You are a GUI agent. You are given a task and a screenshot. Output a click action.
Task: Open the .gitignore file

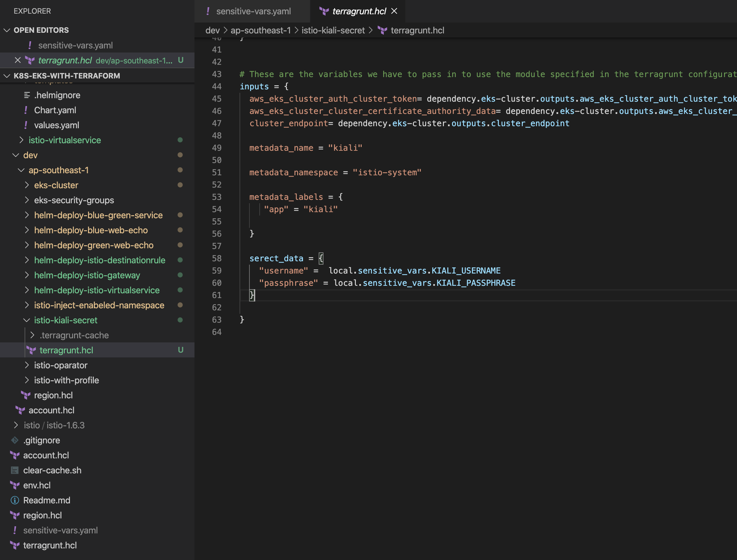(x=41, y=440)
